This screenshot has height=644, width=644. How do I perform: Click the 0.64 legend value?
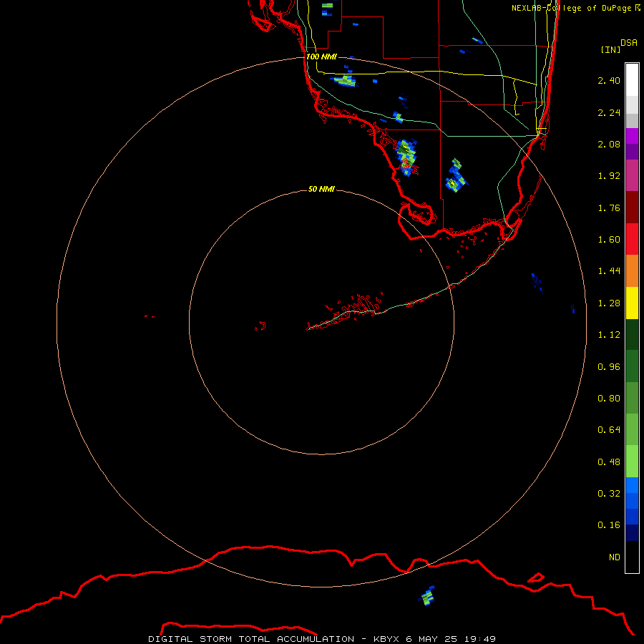click(609, 430)
